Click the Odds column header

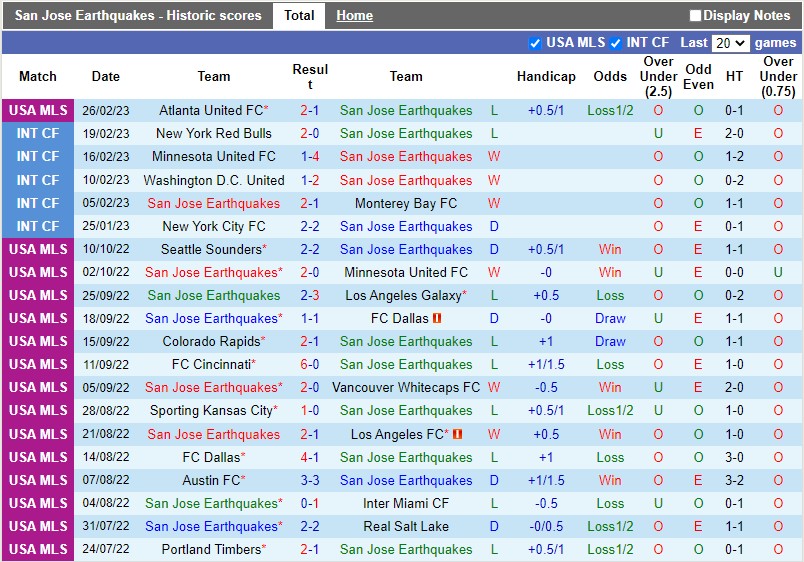point(610,76)
